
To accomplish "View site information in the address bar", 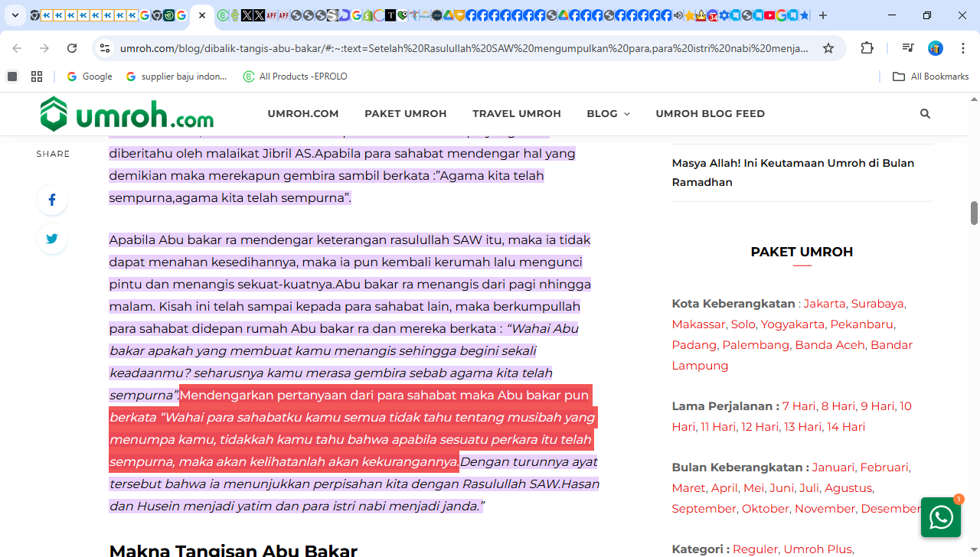I will 104,47.
